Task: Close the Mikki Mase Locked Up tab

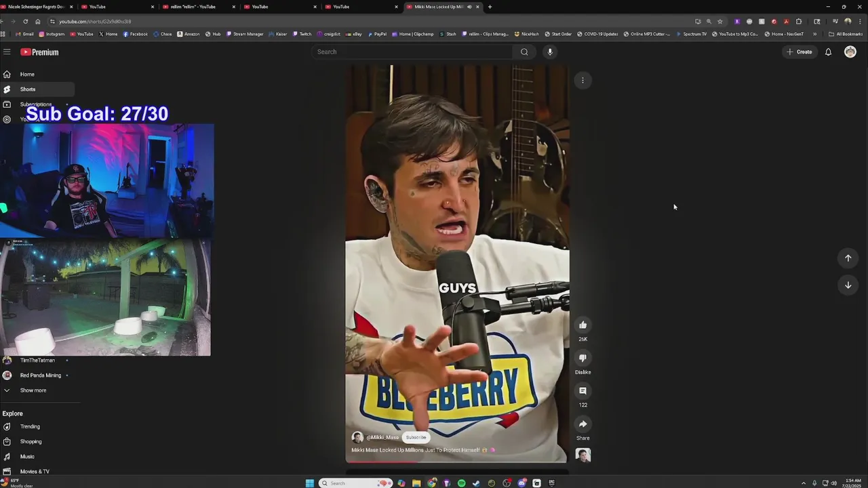Action: (477, 7)
